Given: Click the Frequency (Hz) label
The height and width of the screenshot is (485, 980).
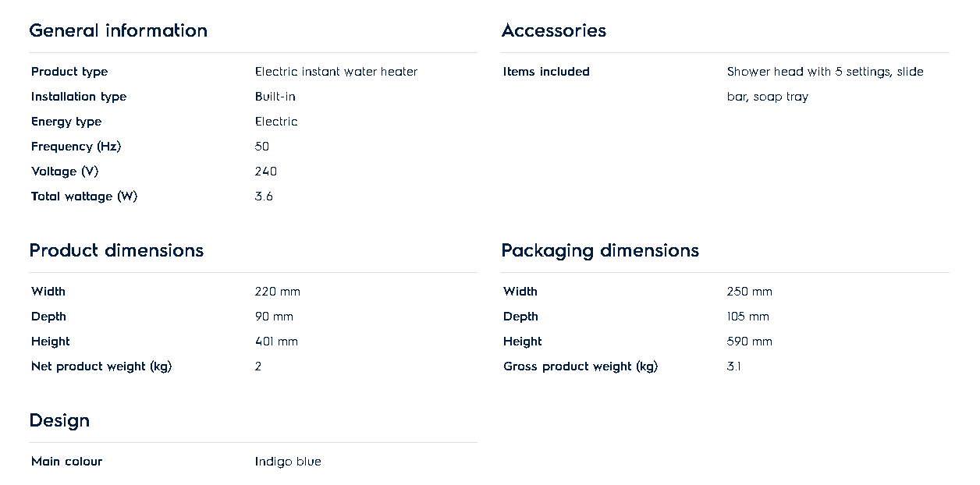Looking at the screenshot, I should 76,147.
